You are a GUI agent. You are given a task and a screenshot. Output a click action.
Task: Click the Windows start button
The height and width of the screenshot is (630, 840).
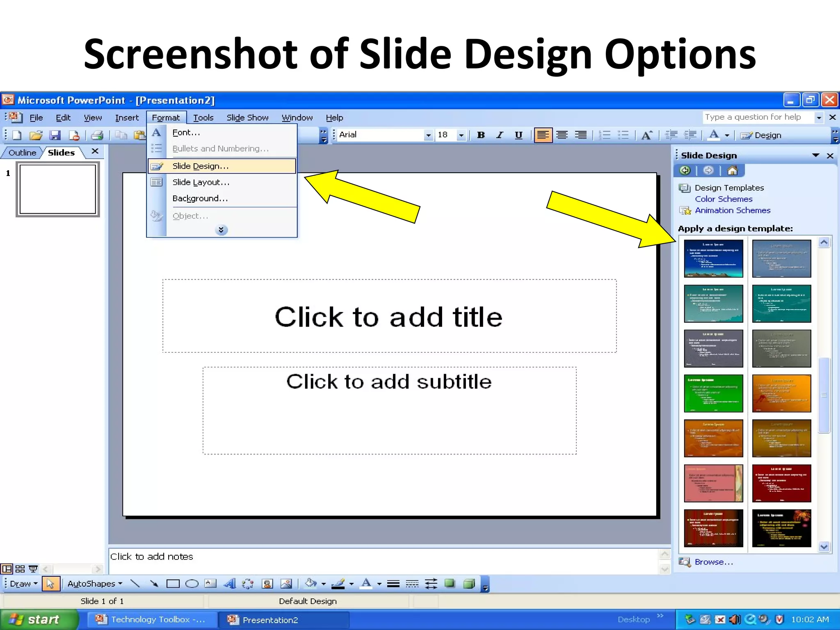point(39,619)
